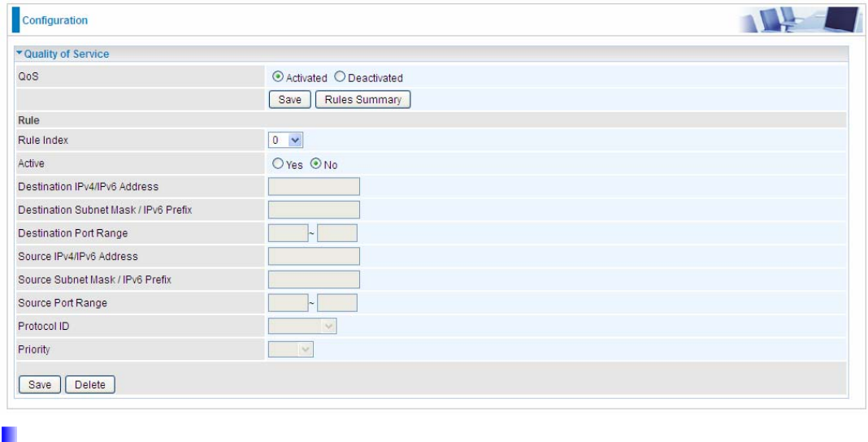Open the Priority dropdown
The height and width of the screenshot is (442, 868).
click(x=291, y=349)
